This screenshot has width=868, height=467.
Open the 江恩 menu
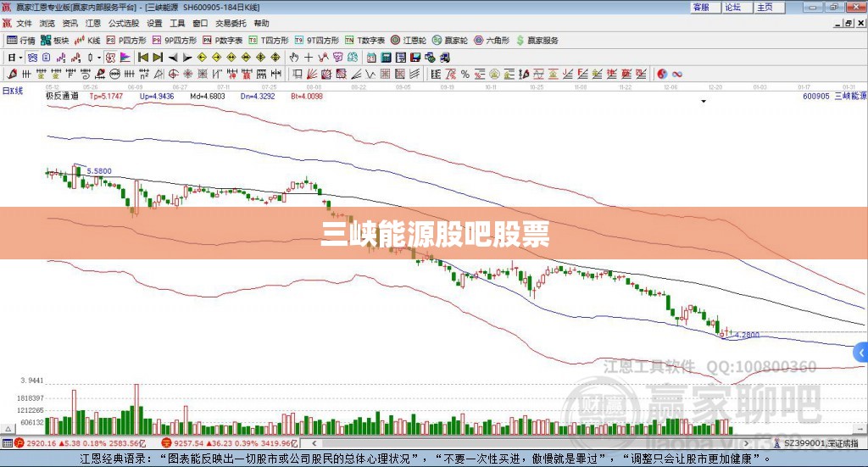click(x=93, y=23)
